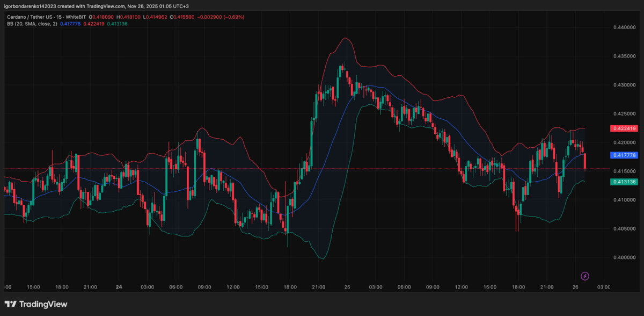This screenshot has height=316, width=644.
Task: Click the −0.69% change percentage in header
Action: pyautogui.click(x=234, y=17)
